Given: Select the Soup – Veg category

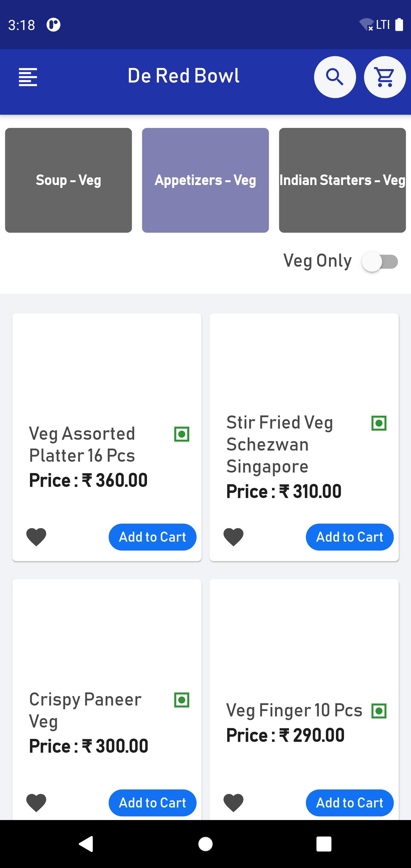Looking at the screenshot, I should [68, 180].
